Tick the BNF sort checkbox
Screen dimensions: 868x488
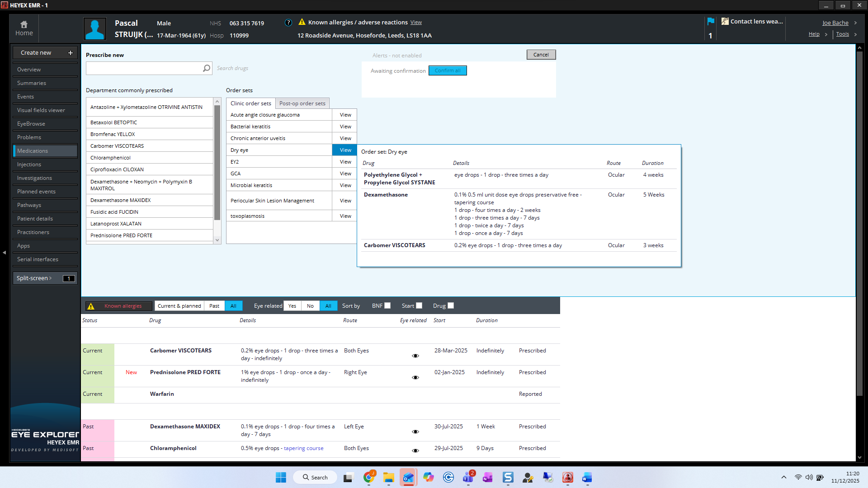pos(387,306)
